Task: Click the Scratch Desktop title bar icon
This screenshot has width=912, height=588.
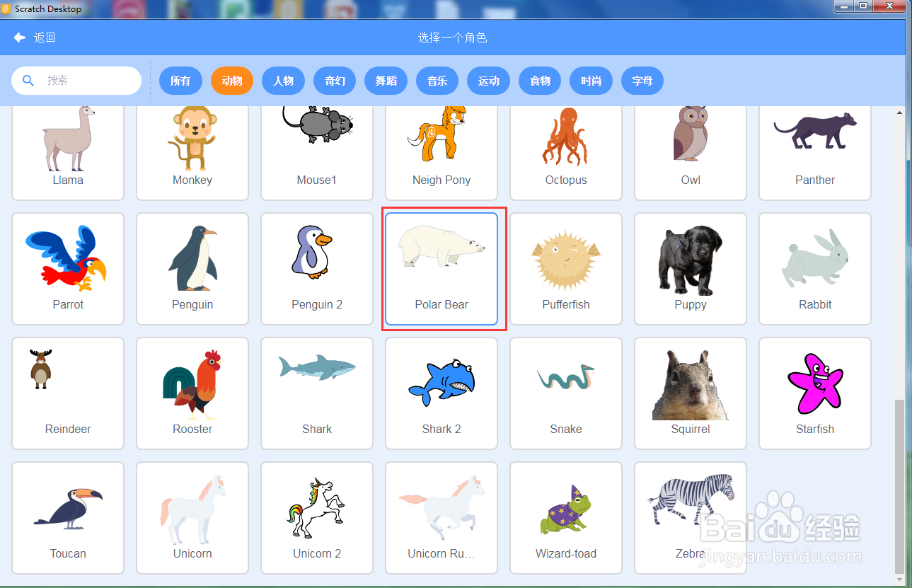Action: click(6, 8)
